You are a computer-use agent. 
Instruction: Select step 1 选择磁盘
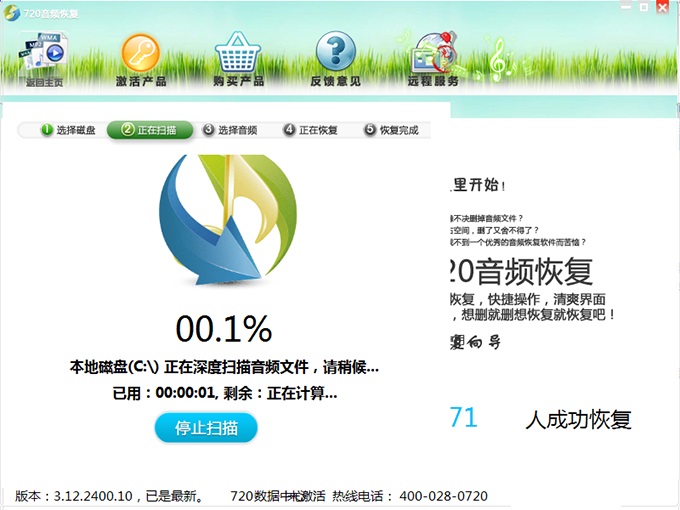(68, 130)
